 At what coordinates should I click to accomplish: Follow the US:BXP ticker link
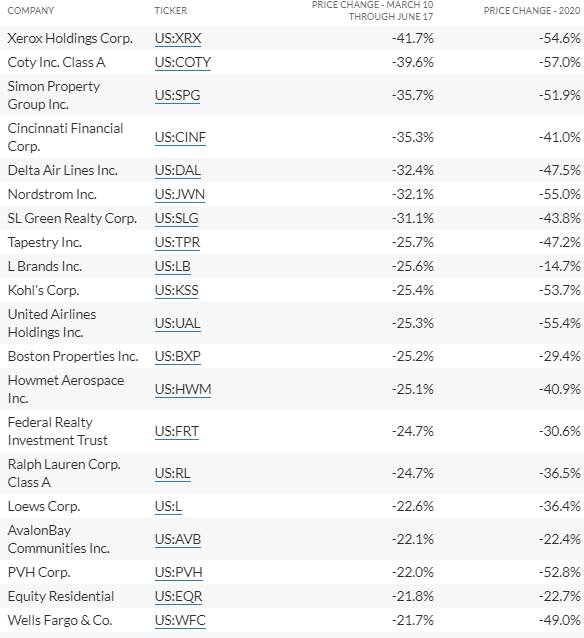(178, 356)
